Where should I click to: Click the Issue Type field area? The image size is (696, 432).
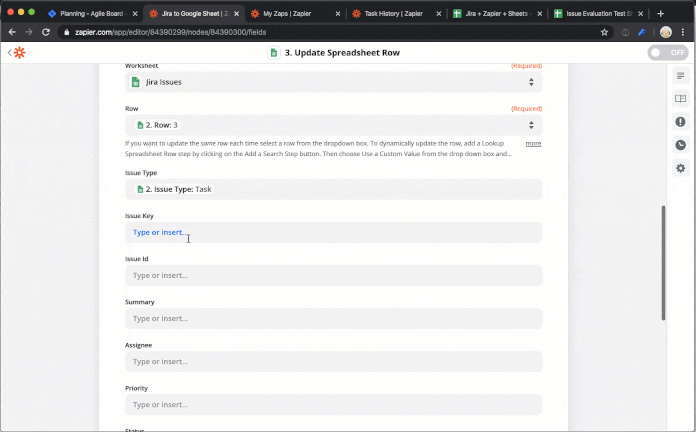[333, 189]
